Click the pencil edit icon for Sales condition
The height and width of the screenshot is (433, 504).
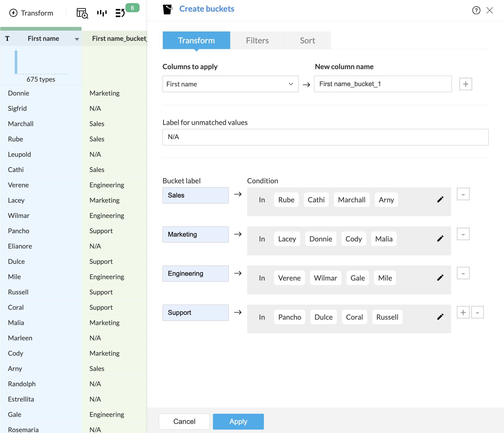pos(440,199)
